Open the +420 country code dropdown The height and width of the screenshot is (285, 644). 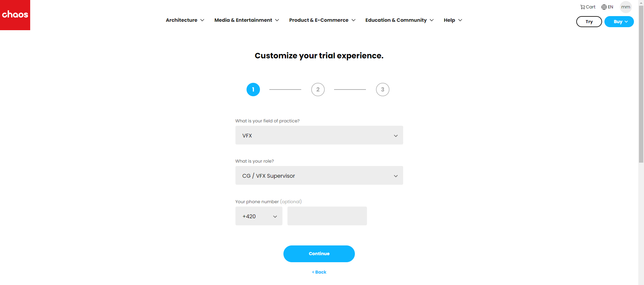[x=259, y=216]
